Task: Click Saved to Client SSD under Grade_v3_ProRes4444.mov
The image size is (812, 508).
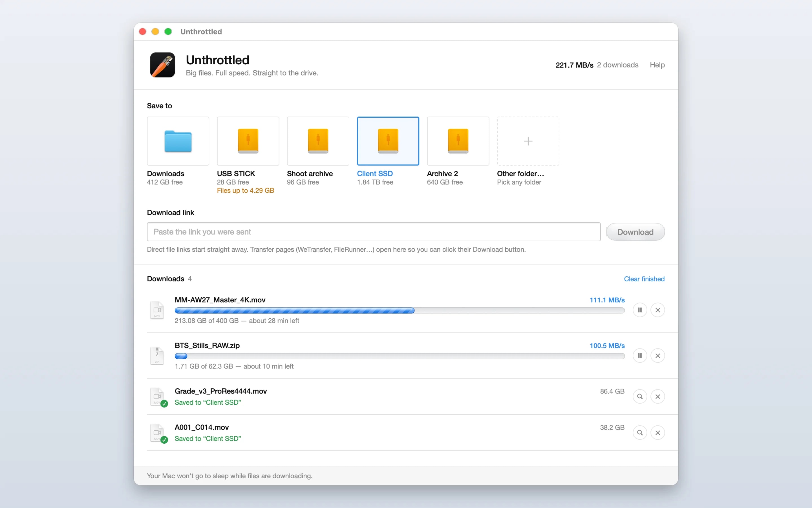Action: 208,402
